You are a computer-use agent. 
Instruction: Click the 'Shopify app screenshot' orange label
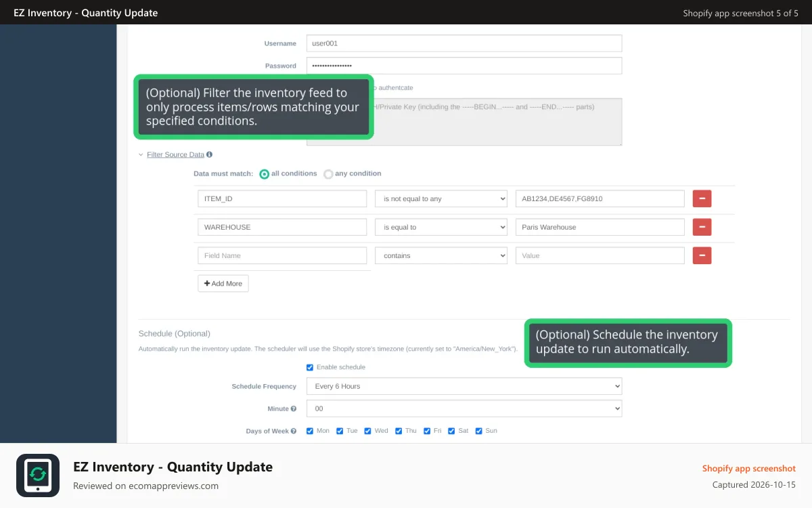pos(749,468)
